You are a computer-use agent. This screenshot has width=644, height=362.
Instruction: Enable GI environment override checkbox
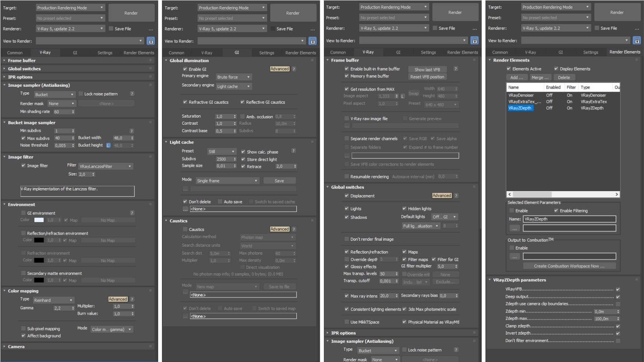pos(23,213)
